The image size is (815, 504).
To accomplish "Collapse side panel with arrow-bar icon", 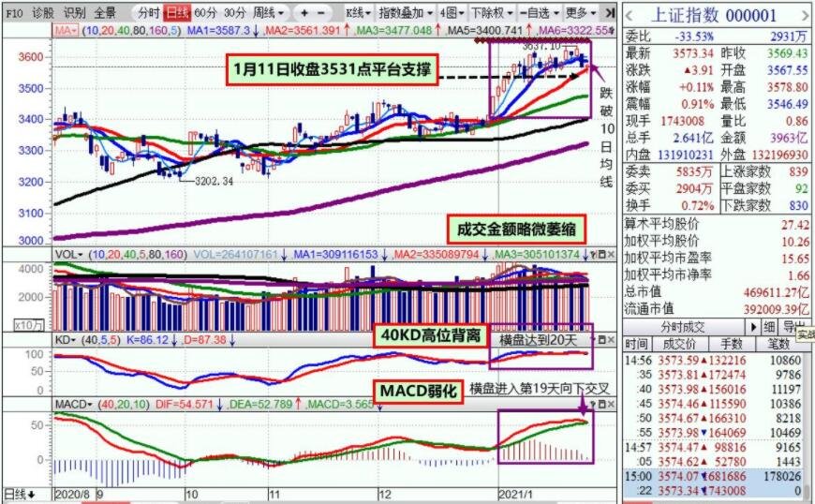I will [x=609, y=12].
